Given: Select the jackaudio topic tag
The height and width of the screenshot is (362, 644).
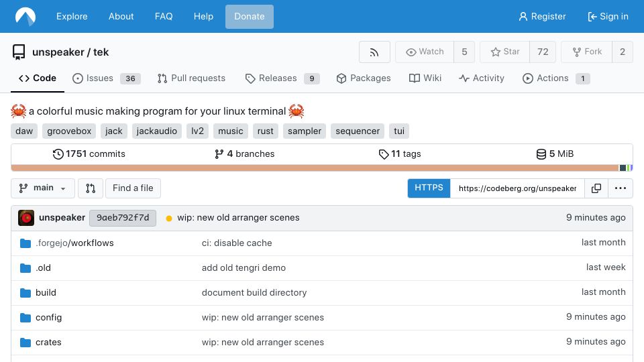Looking at the screenshot, I should click(x=156, y=131).
